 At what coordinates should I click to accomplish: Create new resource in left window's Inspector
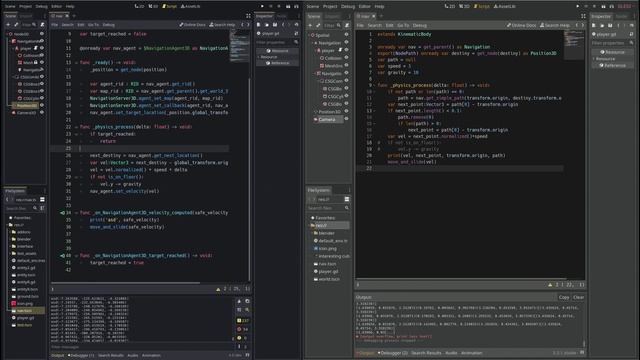coord(258,25)
